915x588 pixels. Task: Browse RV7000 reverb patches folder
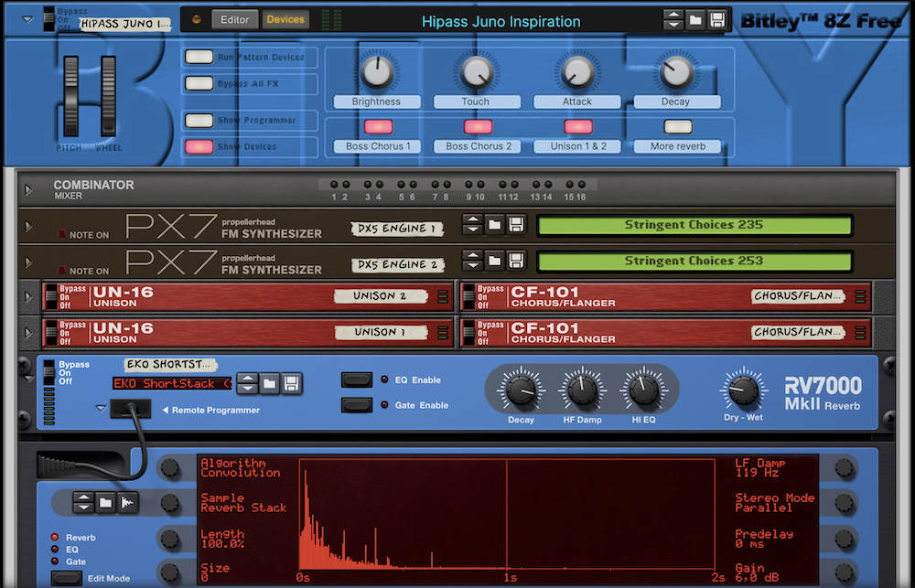pos(269,384)
